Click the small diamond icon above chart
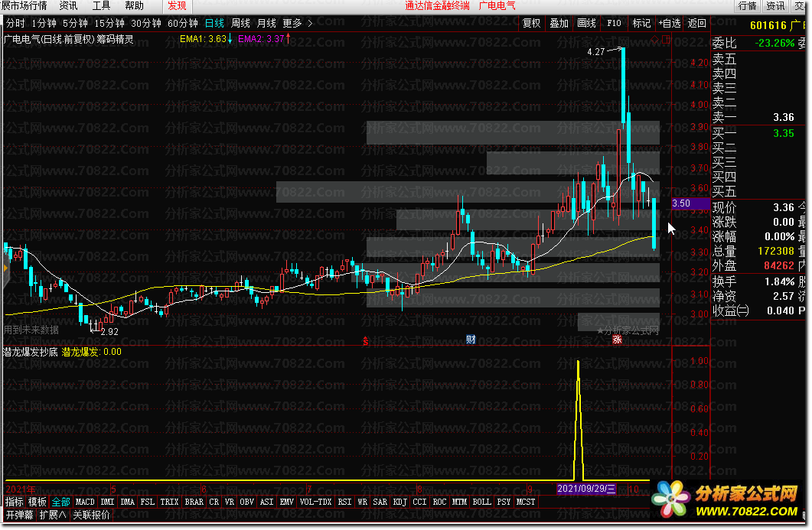The height and width of the screenshot is (530, 812). tap(654, 39)
